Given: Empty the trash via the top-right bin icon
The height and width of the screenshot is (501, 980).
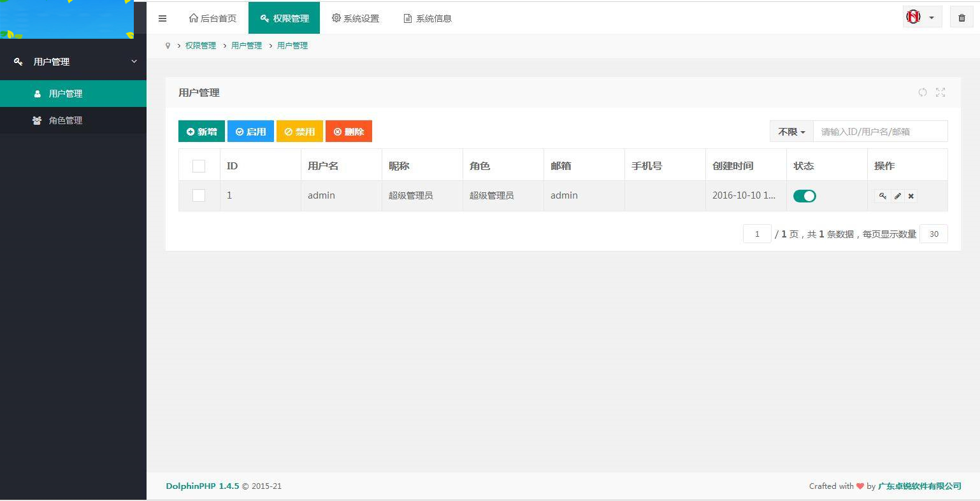Looking at the screenshot, I should tap(962, 17).
